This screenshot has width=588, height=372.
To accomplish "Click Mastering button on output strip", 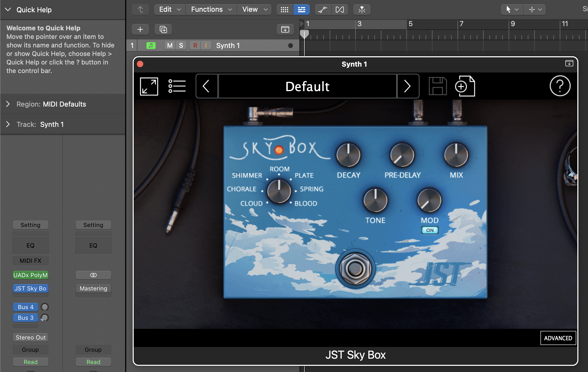I will [x=93, y=288].
